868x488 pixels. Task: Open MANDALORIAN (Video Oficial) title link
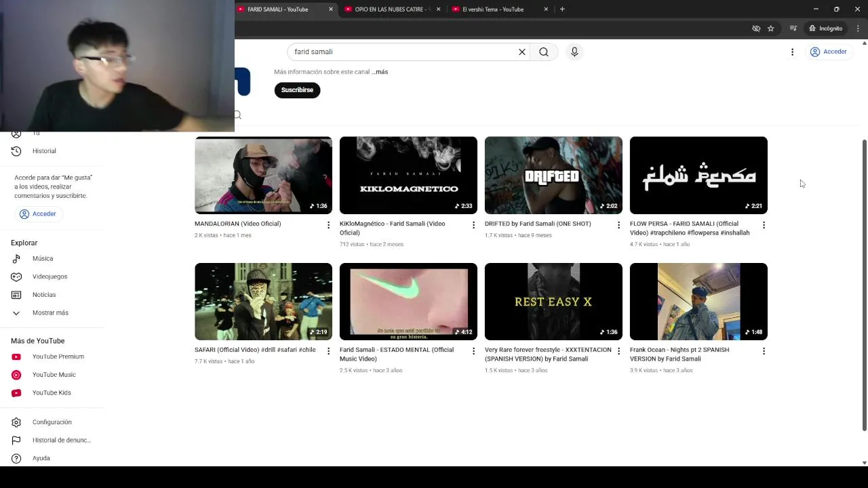[237, 224]
